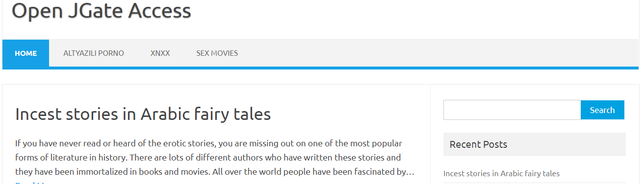Select the ALTYAZILI PORNO navigation item
Viewport: 644px width, 184px height.
click(94, 53)
